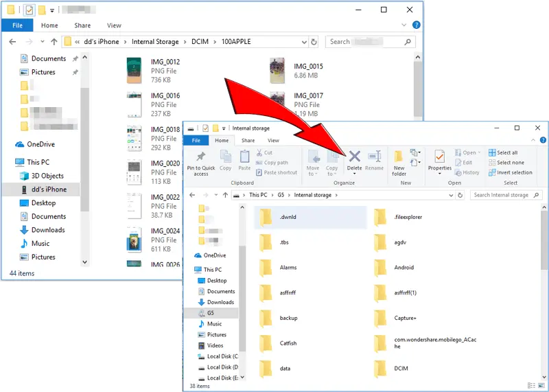Click Back arrow in iPhone window
549x392 pixels.
pos(12,42)
